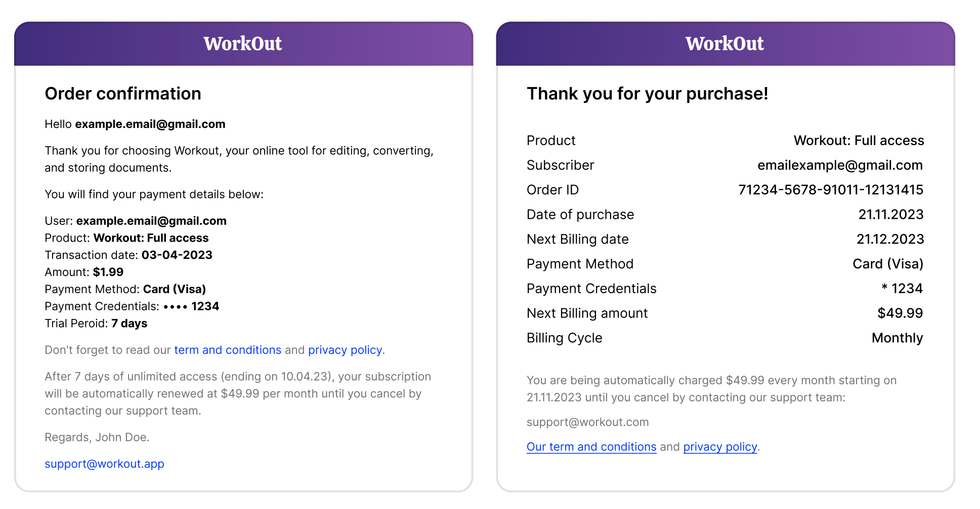
Task: Click the support@workout.com contact address
Action: point(587,422)
